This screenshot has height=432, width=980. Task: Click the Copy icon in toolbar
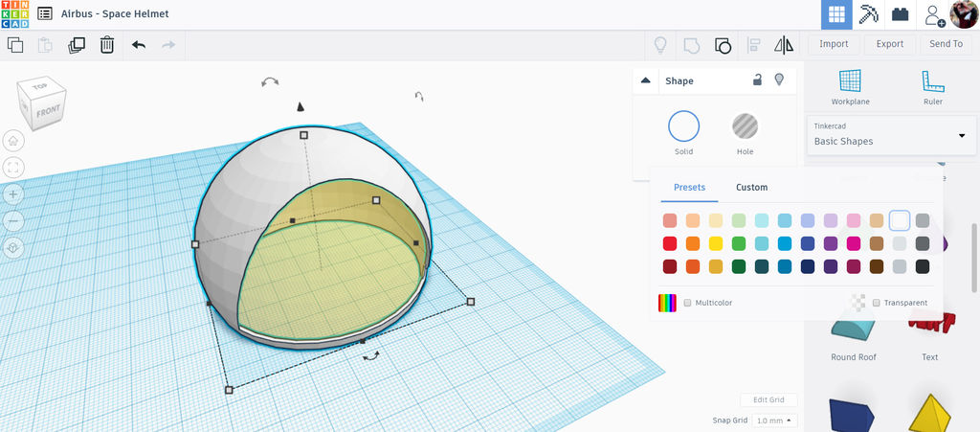coord(15,45)
